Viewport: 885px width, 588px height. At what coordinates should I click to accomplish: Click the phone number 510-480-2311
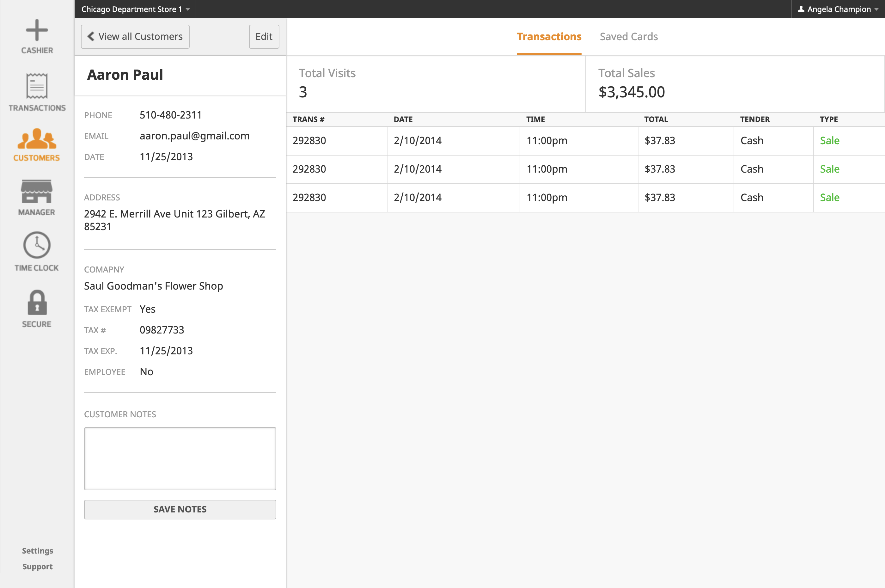click(171, 115)
